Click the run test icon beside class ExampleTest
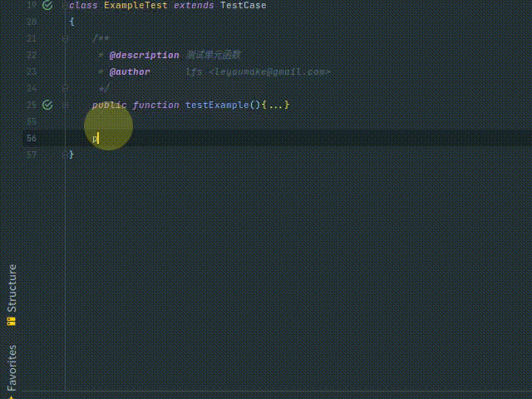Image resolution: width=532 pixels, height=399 pixels. (x=47, y=5)
